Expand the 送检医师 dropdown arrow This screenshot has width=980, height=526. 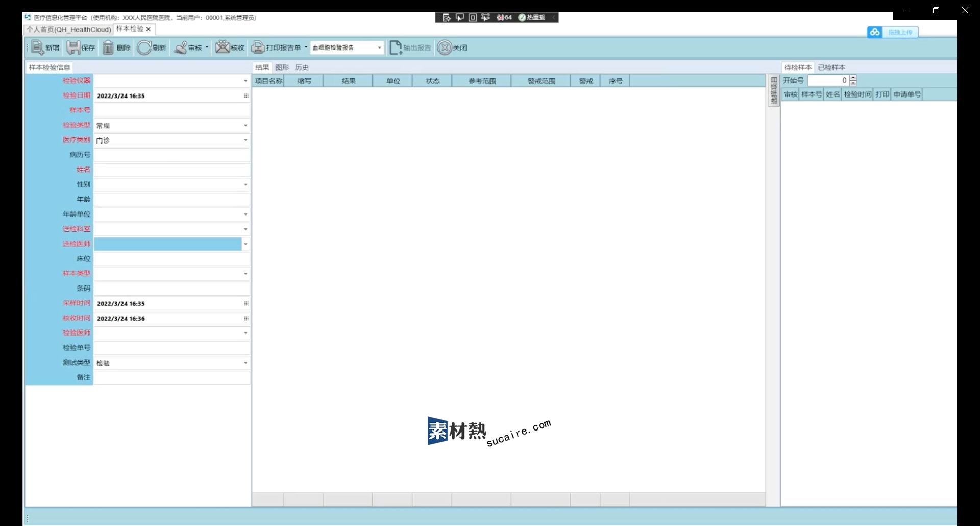coord(245,244)
